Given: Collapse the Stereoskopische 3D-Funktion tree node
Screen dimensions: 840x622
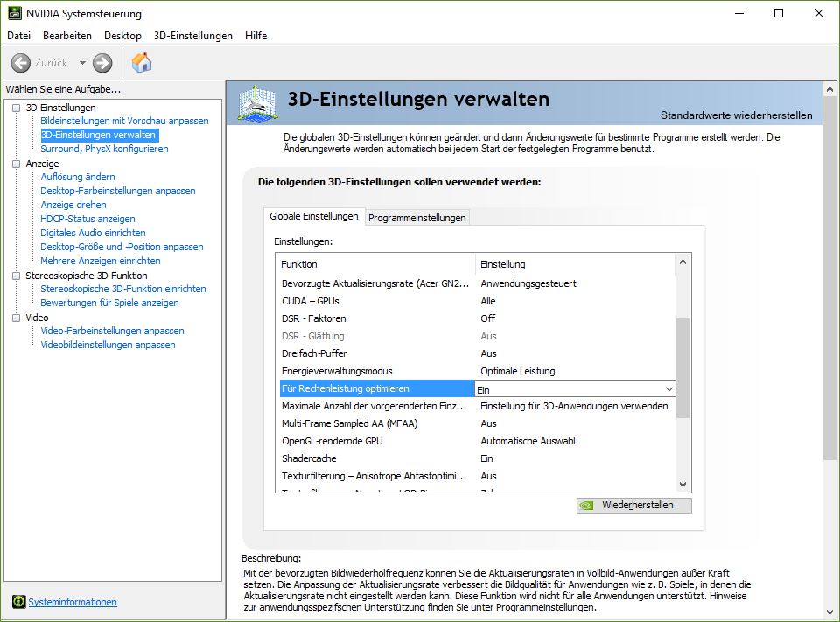Looking at the screenshot, I should pyautogui.click(x=16, y=276).
